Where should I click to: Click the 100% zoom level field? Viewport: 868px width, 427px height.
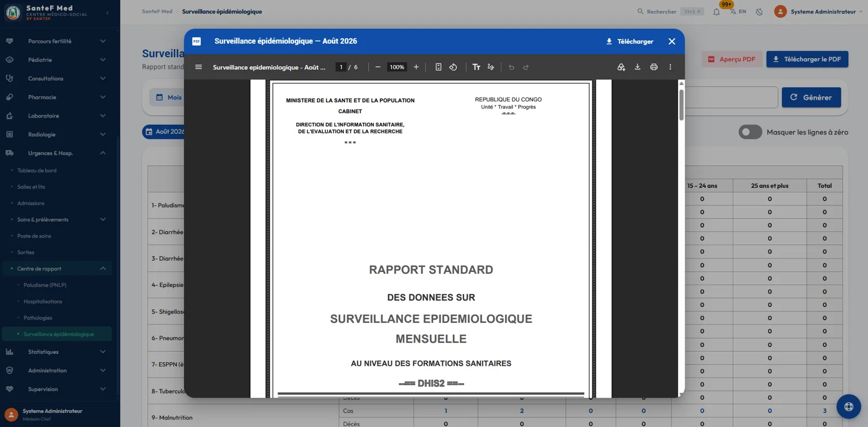tap(397, 67)
